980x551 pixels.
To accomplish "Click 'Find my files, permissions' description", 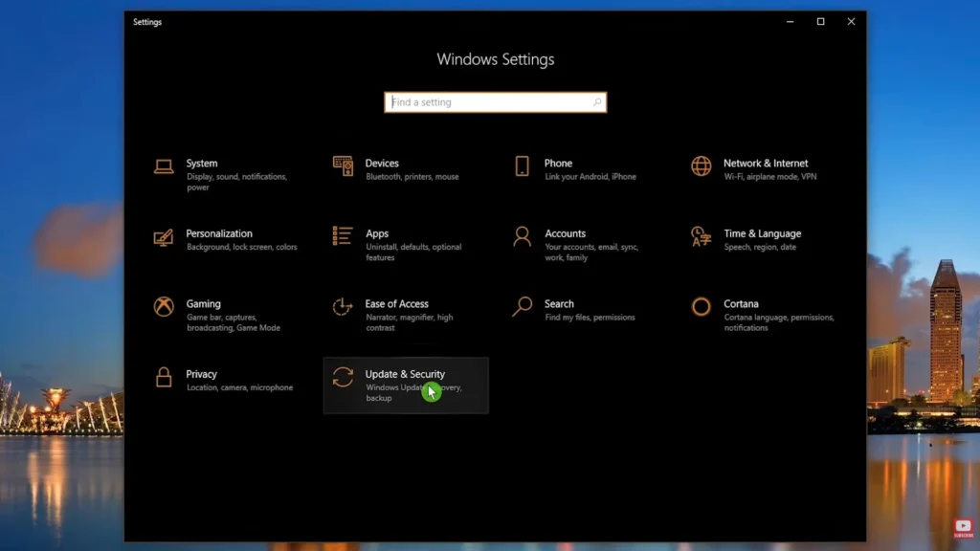I will pyautogui.click(x=590, y=318).
